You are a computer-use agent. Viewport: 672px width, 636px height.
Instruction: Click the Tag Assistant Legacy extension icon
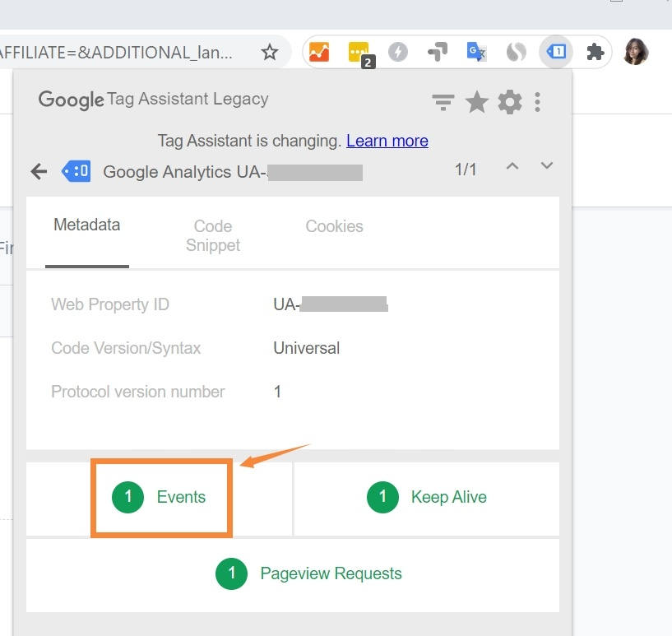[557, 53]
